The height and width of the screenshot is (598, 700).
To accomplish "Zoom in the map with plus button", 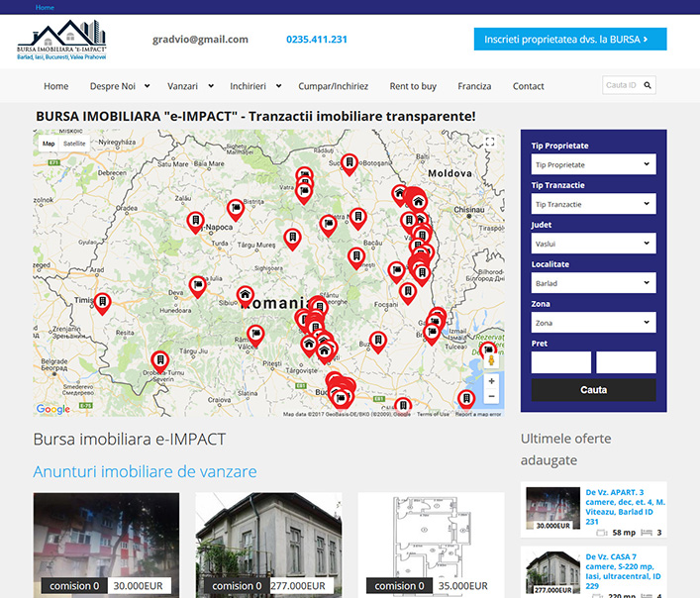I will pyautogui.click(x=491, y=381).
